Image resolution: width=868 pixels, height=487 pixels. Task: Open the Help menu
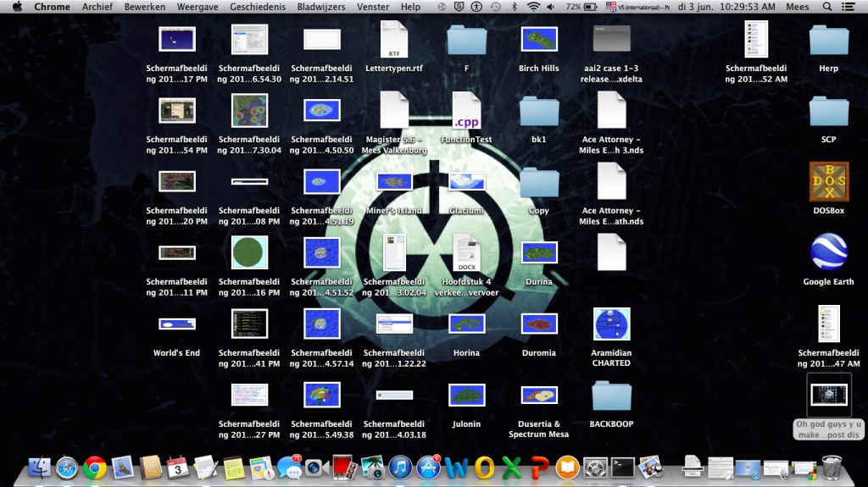411,7
